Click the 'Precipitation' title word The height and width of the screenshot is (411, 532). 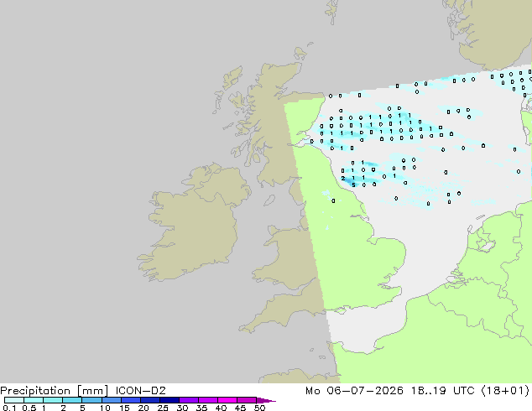coord(35,391)
